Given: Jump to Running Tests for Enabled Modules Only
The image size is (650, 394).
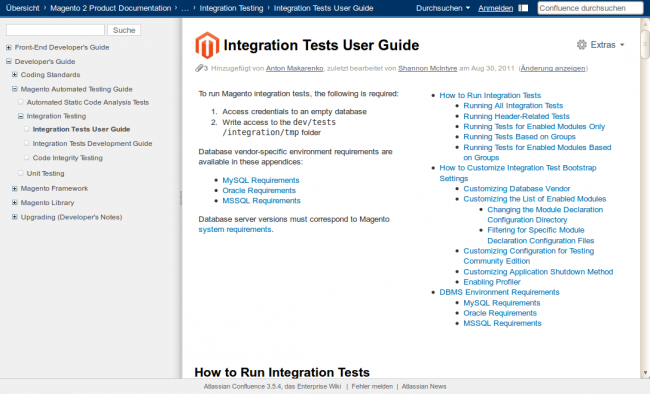Looking at the screenshot, I should 534,126.
